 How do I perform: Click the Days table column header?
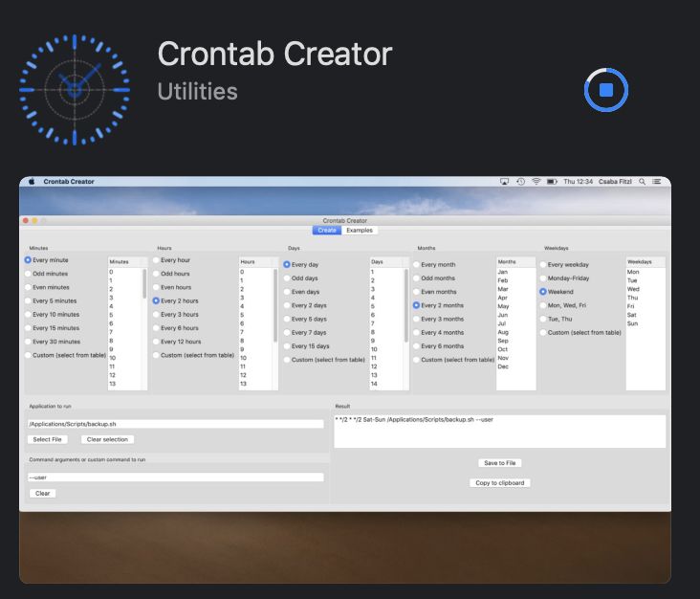[x=389, y=262]
